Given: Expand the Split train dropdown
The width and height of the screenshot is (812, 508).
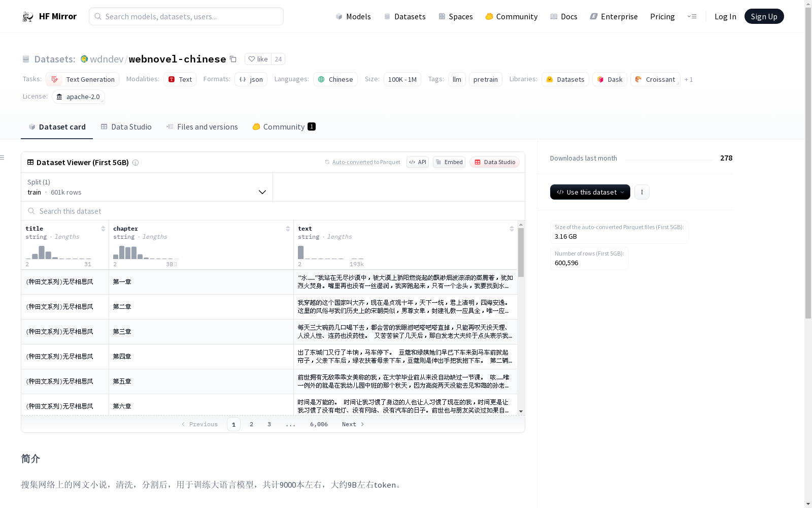Looking at the screenshot, I should tap(147, 187).
